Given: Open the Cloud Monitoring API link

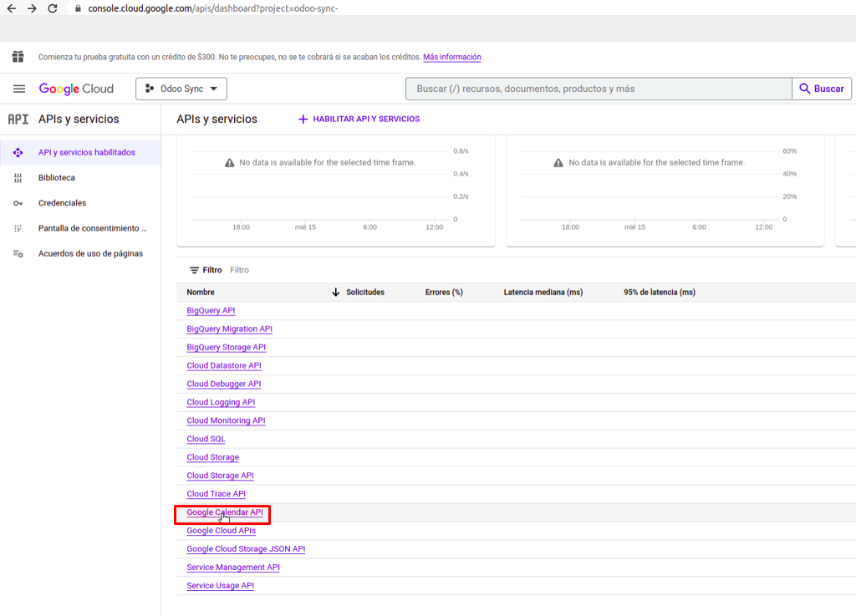Looking at the screenshot, I should tap(226, 420).
